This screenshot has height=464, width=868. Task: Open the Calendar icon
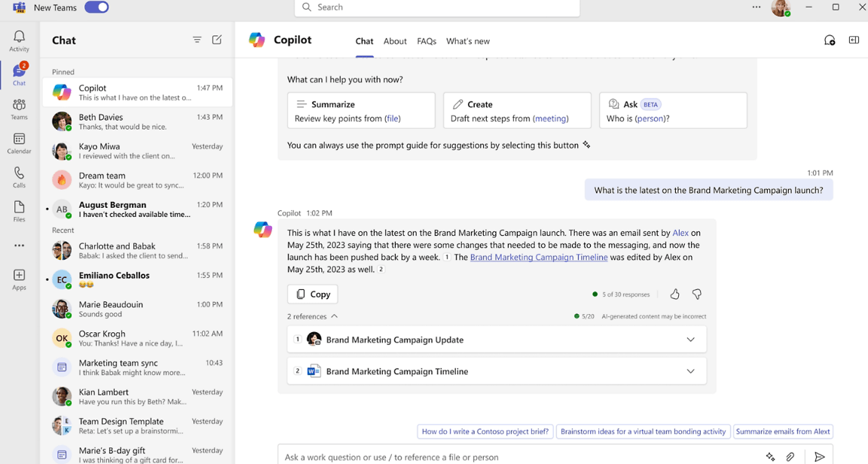point(19,143)
